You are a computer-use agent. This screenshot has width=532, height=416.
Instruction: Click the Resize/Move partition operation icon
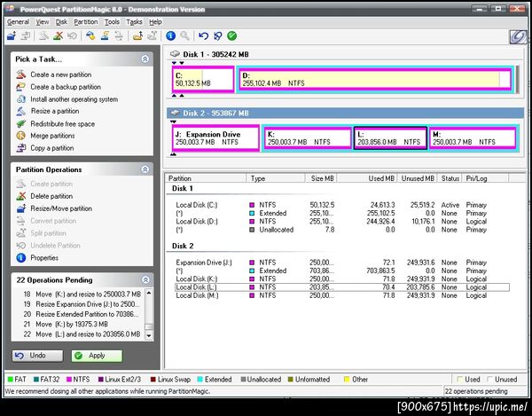coord(21,208)
